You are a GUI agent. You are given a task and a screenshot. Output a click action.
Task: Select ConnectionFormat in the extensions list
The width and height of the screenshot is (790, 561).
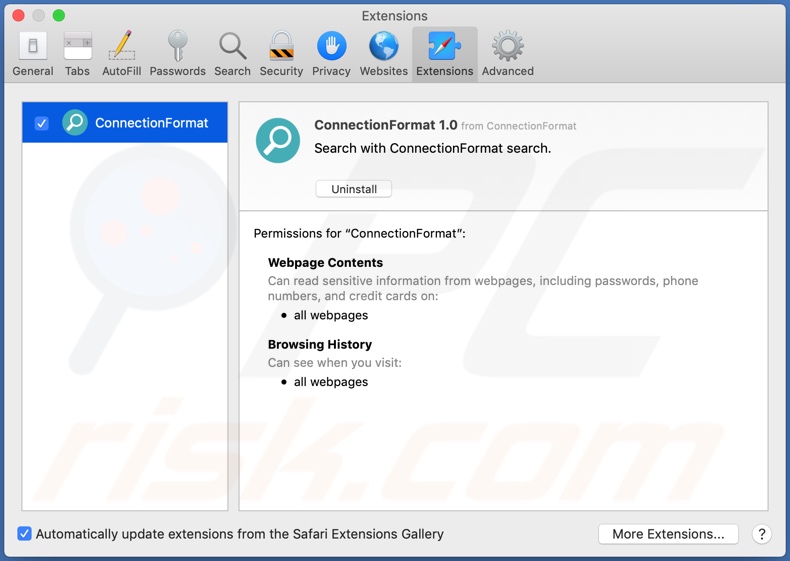tap(151, 123)
